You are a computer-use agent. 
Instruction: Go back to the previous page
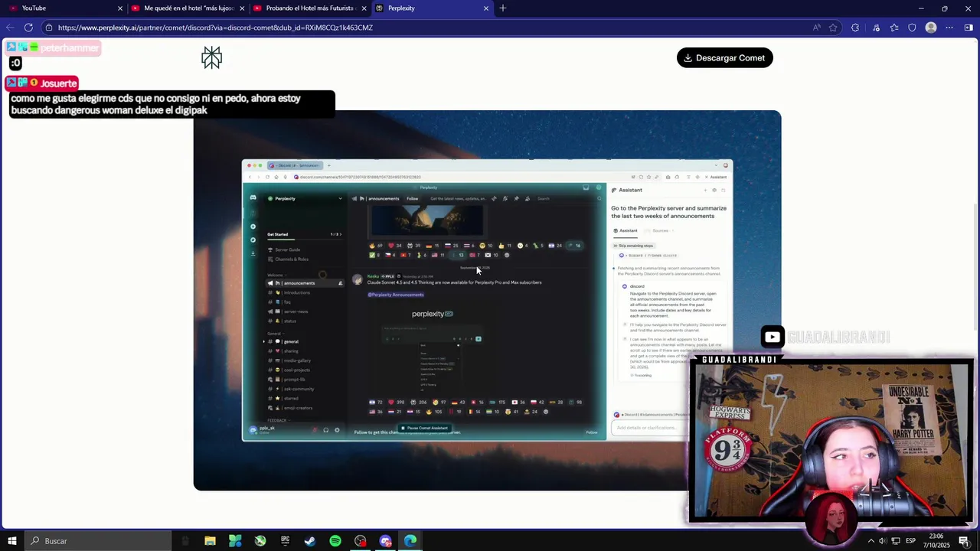pyautogui.click(x=10, y=28)
